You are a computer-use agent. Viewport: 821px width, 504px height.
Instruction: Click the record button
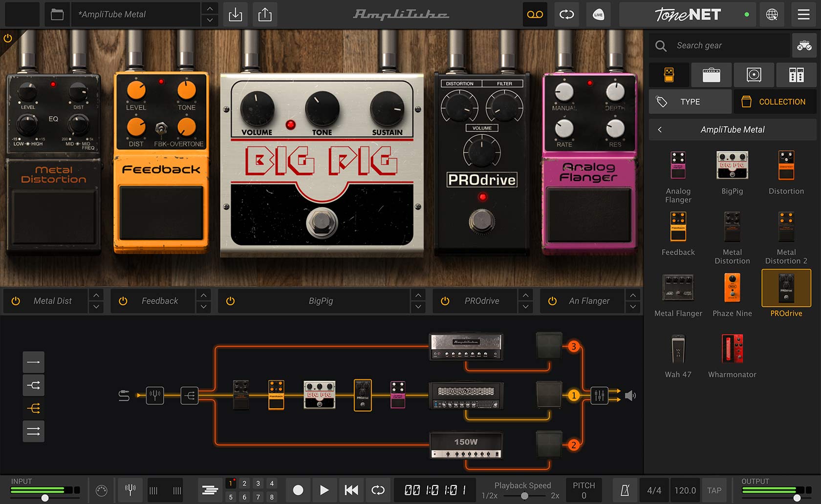(298, 490)
